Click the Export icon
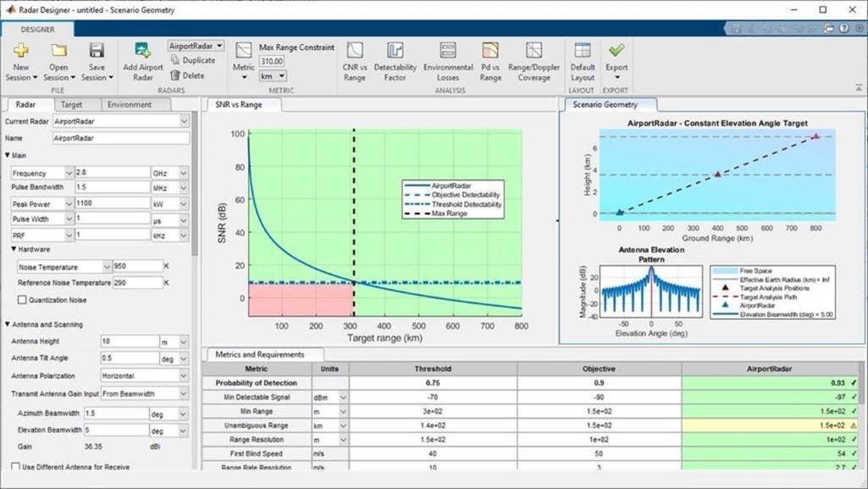Image resolution: width=868 pixels, height=489 pixels. [616, 59]
